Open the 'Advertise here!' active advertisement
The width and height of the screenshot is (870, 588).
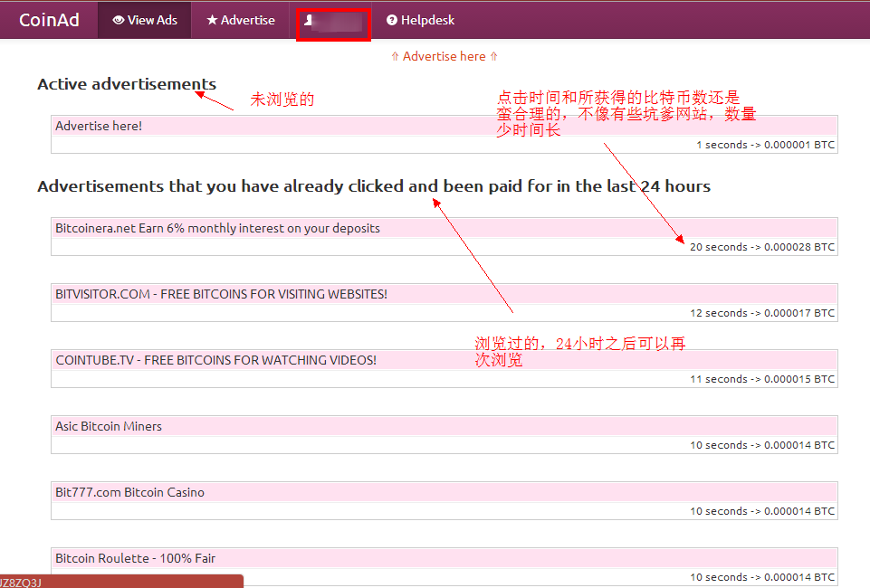(99, 127)
